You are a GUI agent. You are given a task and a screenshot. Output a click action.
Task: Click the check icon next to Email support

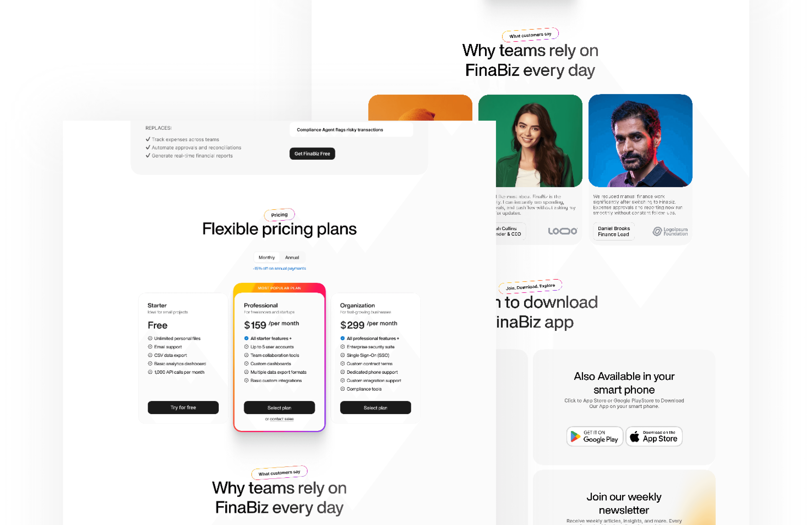tap(150, 347)
